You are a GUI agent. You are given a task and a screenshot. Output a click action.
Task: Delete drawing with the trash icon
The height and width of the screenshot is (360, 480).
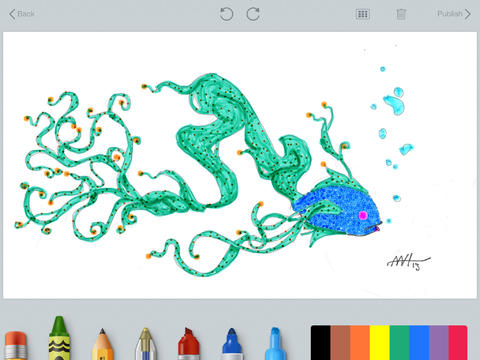click(x=401, y=14)
